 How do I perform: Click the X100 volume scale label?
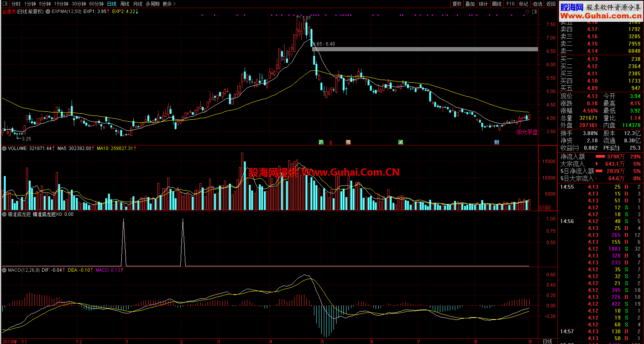click(544, 208)
